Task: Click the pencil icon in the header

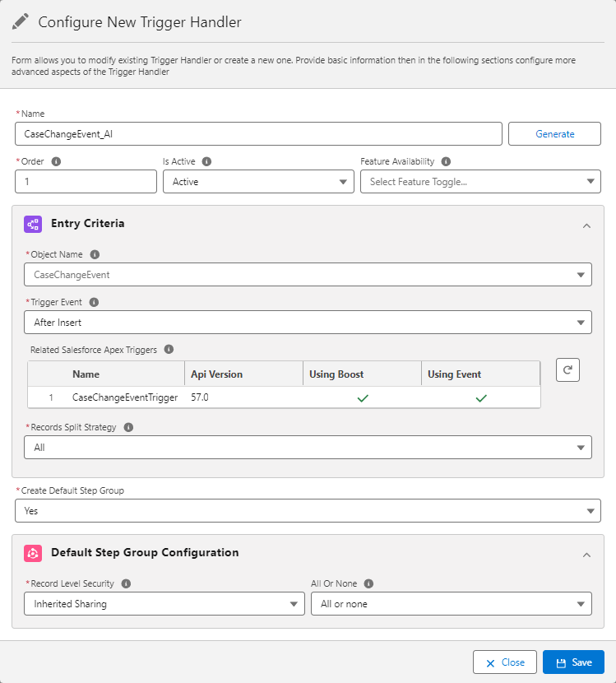Action: point(21,21)
